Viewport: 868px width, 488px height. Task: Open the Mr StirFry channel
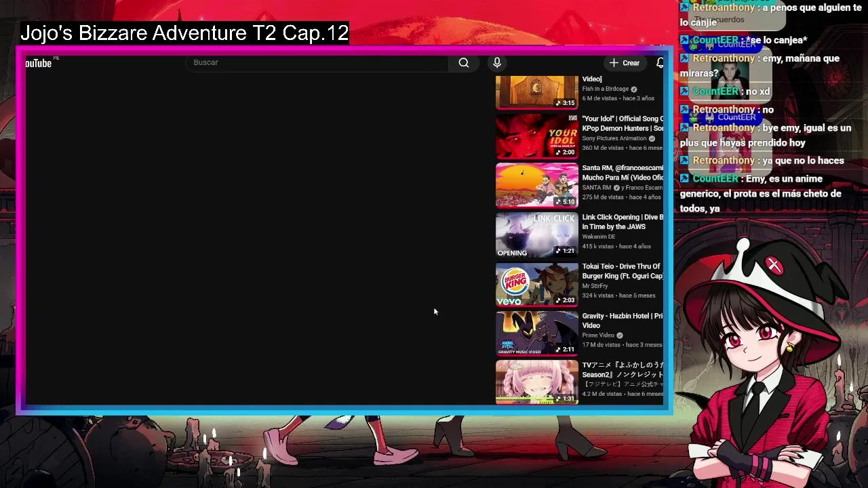[x=595, y=286]
